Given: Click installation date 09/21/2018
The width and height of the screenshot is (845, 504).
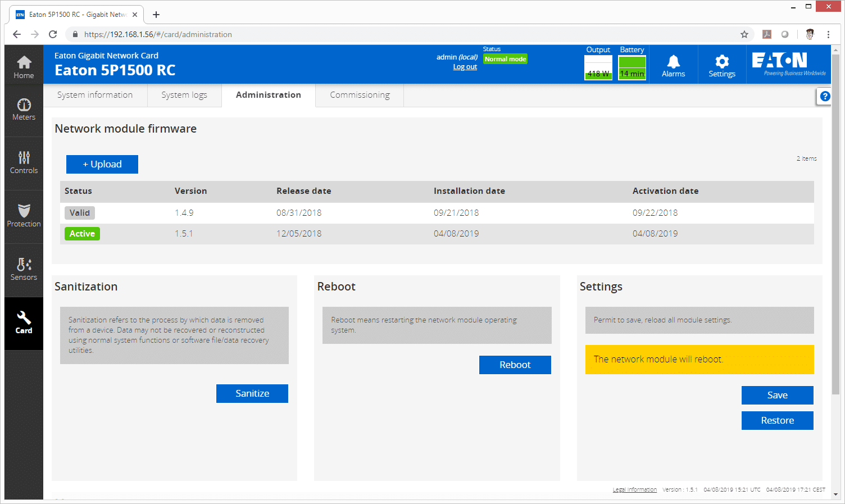Looking at the screenshot, I should point(456,213).
